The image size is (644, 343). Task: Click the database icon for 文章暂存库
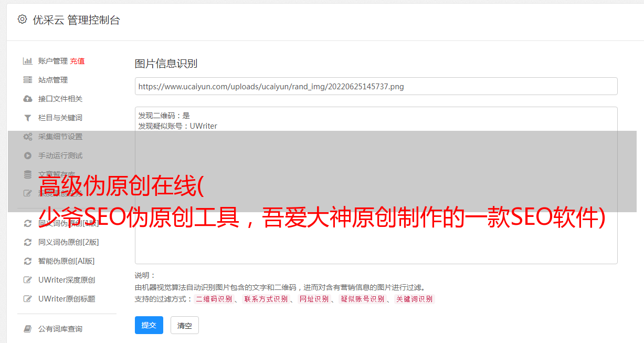coord(28,174)
